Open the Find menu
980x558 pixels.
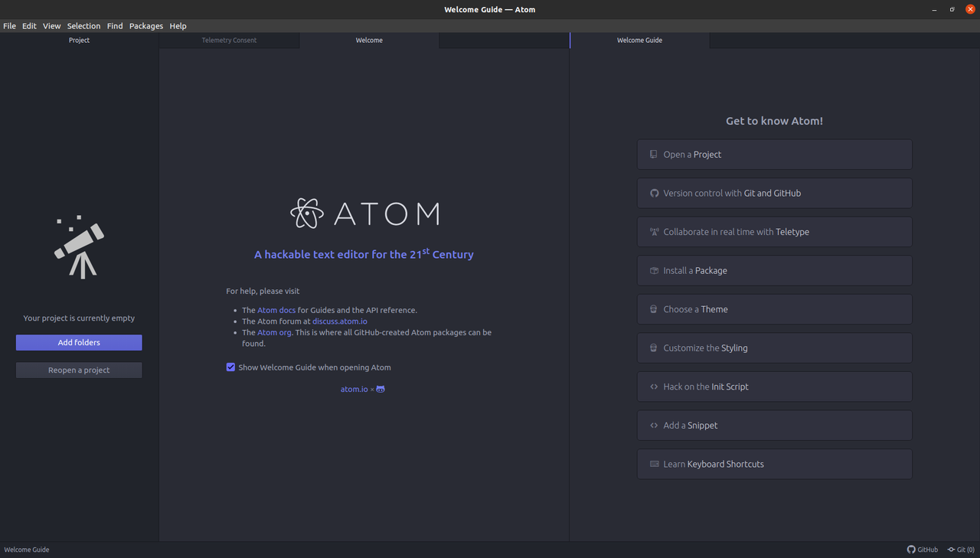click(115, 26)
